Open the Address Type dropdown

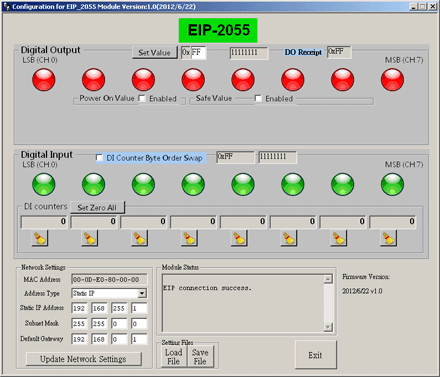click(x=142, y=293)
